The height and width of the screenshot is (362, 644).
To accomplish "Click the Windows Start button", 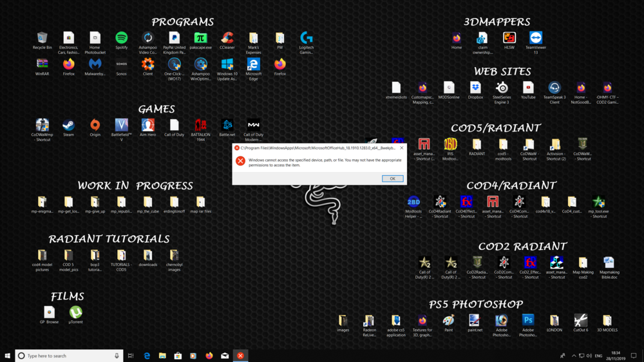I will (7, 356).
